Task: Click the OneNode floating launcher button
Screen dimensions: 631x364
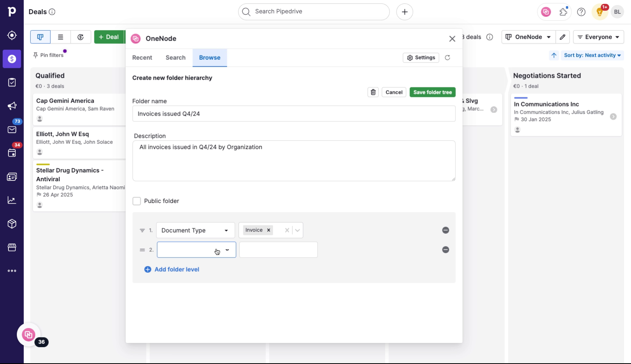Action: pos(29,334)
